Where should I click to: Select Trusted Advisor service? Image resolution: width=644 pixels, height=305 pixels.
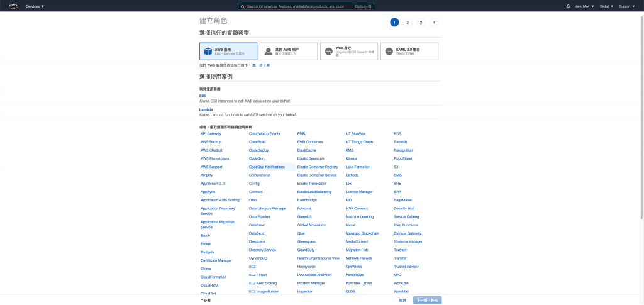[406, 267]
